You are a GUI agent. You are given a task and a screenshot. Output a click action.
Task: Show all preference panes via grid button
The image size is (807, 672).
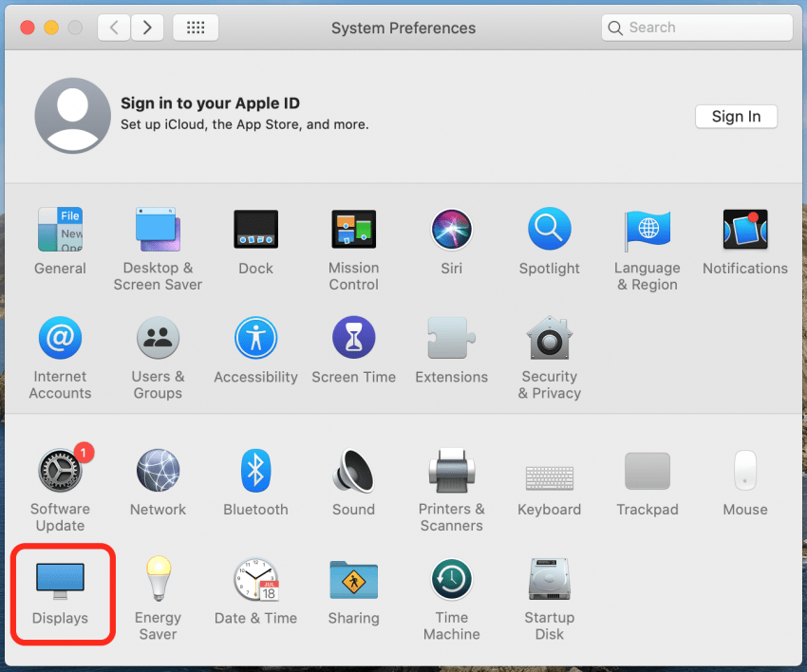[x=196, y=27]
